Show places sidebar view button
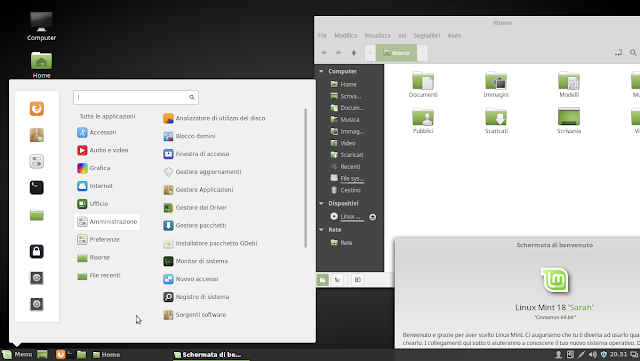Screen dimensions: 640x361 click(322, 280)
